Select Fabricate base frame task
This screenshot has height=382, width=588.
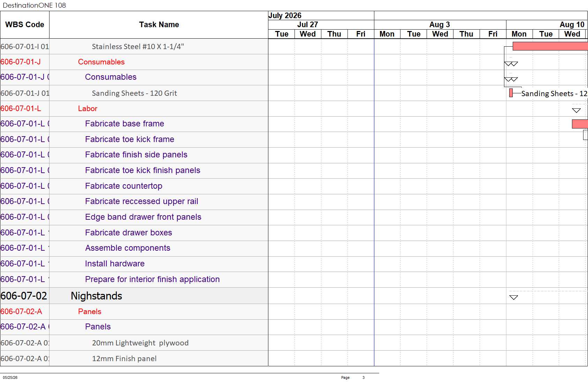pyautogui.click(x=124, y=124)
